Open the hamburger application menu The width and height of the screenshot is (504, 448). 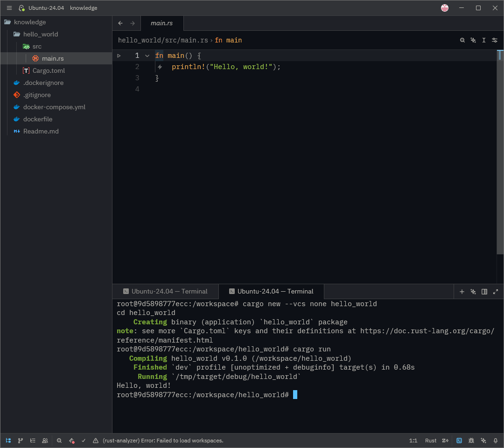pos(9,8)
